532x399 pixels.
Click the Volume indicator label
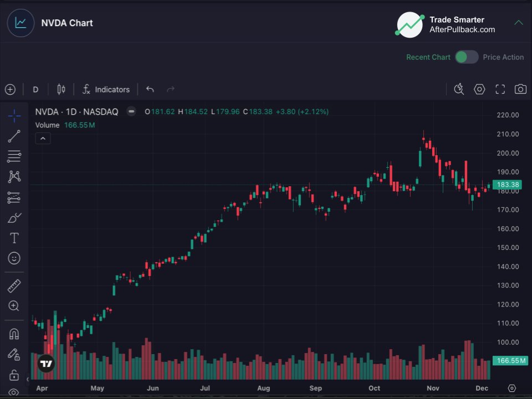coord(47,125)
